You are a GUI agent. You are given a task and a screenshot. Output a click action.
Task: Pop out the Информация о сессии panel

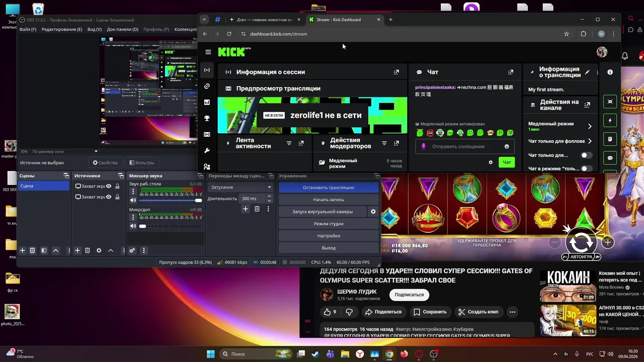pos(396,72)
